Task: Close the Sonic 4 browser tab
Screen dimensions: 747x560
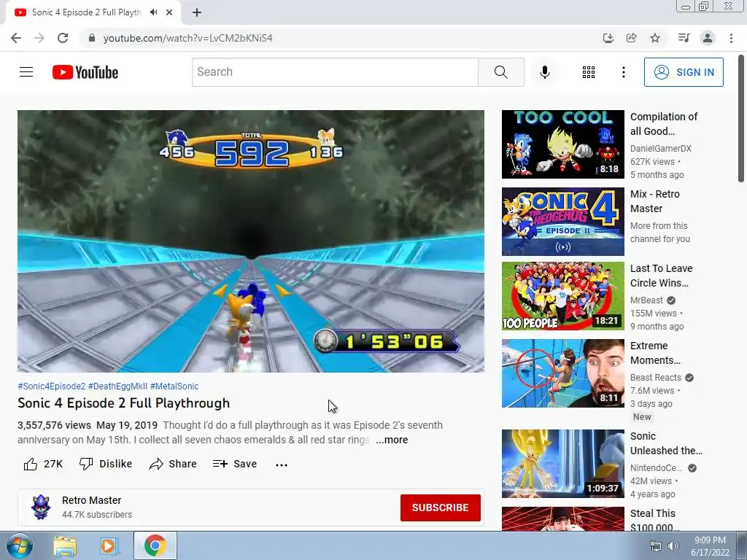Action: pos(169,12)
